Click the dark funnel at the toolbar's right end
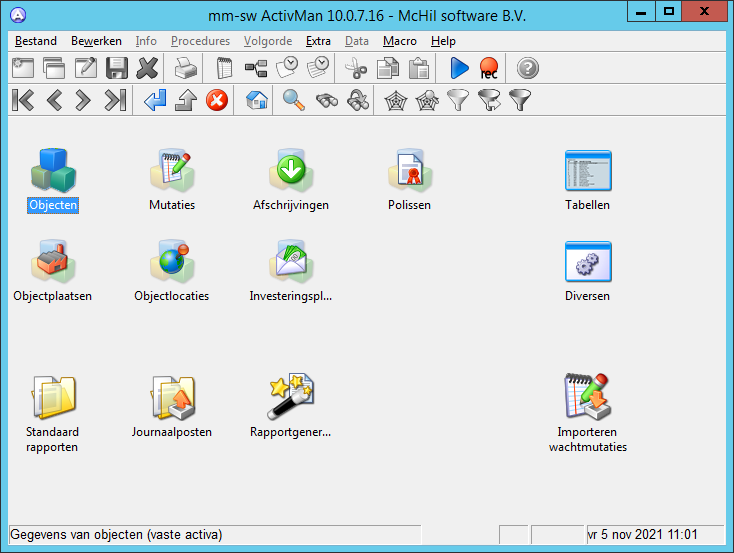734x553 pixels. [520, 100]
